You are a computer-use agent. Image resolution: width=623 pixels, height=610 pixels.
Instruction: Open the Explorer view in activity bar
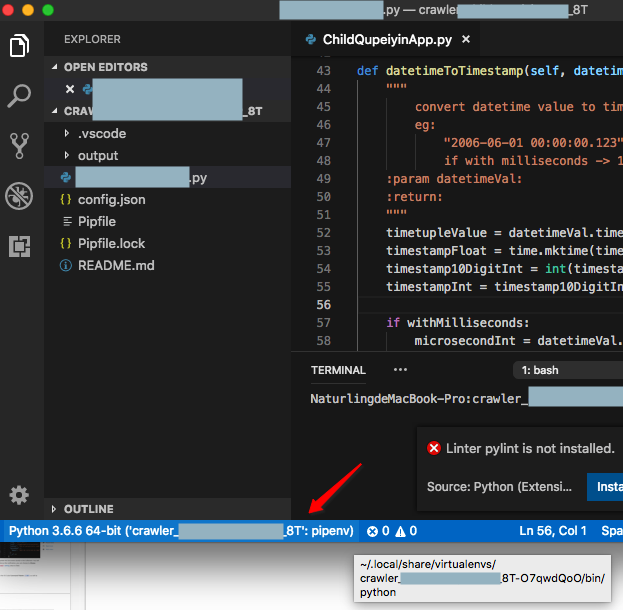pyautogui.click(x=19, y=45)
